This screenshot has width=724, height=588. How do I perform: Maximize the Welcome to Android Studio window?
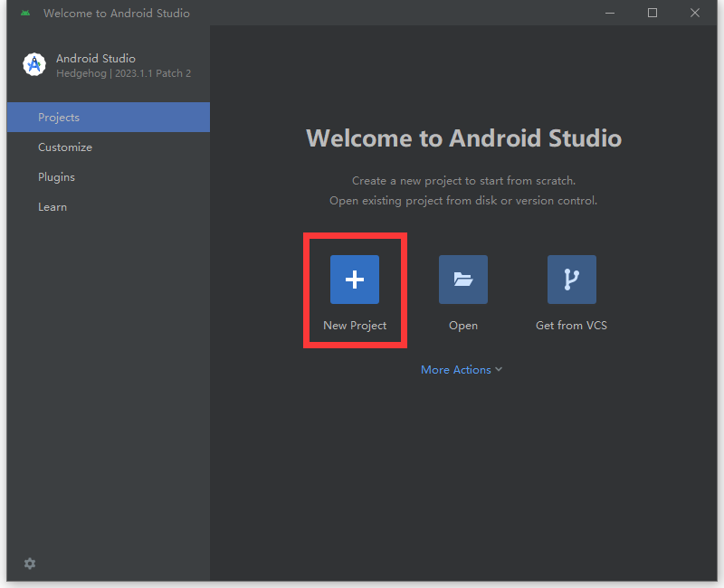tap(653, 13)
